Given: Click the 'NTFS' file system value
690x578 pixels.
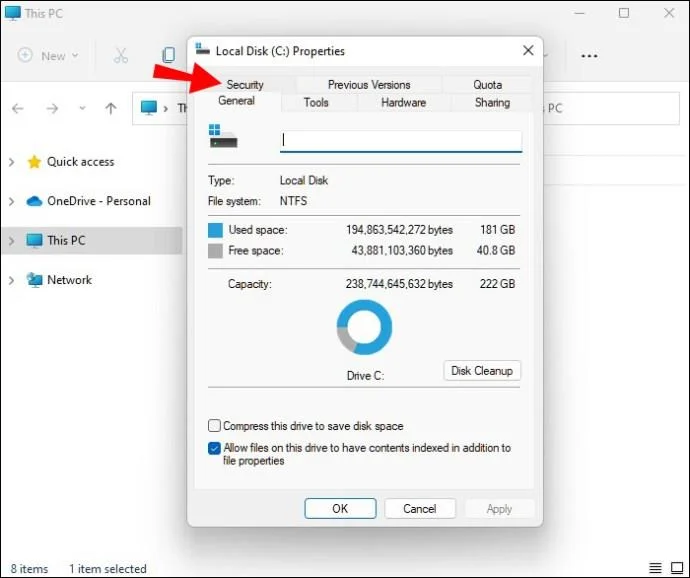Looking at the screenshot, I should [x=294, y=201].
